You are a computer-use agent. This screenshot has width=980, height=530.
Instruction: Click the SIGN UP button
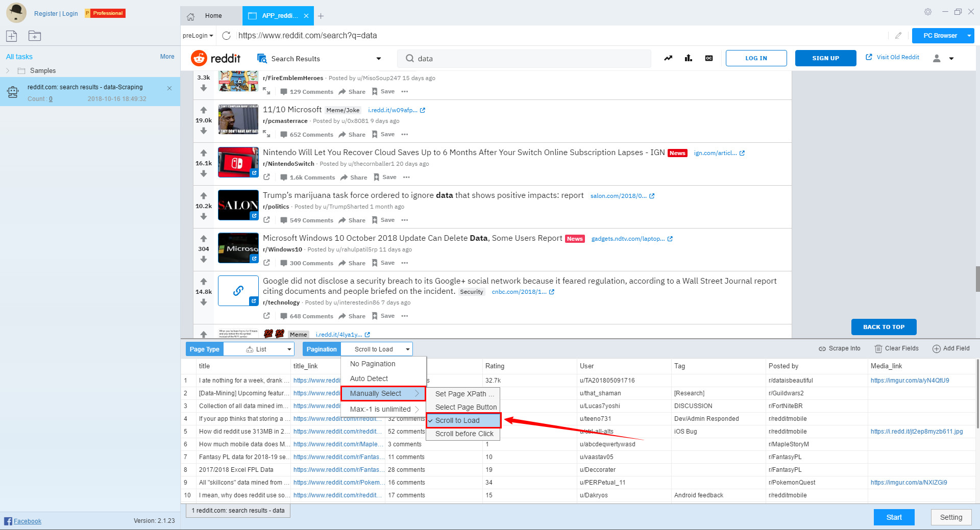[x=825, y=58]
